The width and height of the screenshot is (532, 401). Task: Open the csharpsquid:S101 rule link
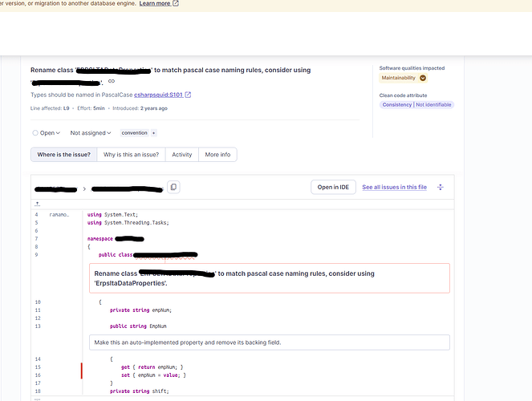click(158, 95)
